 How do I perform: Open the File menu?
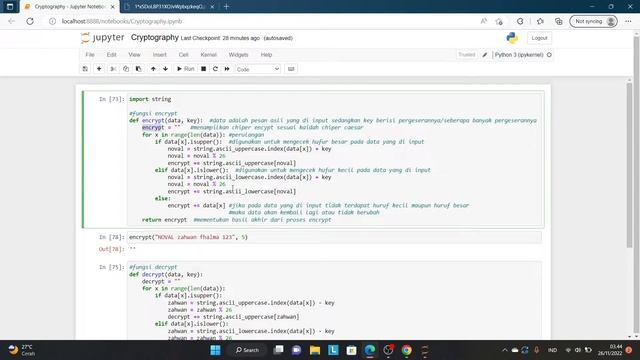click(x=90, y=55)
